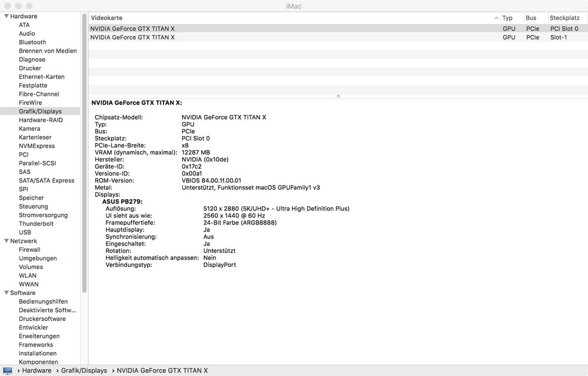Click the sort arrow in Videokarte header
The image size is (588, 376).
point(496,18)
